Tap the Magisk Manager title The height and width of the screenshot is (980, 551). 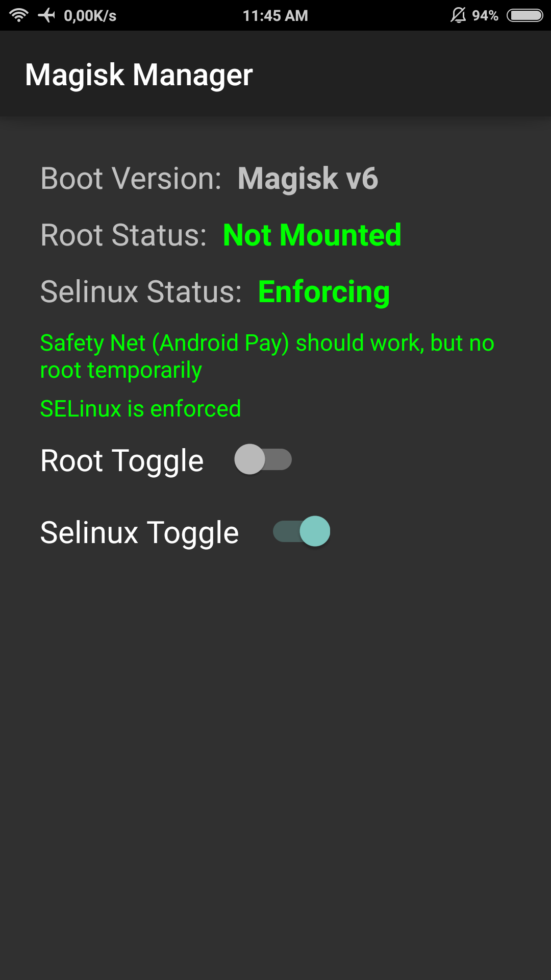[x=139, y=75]
